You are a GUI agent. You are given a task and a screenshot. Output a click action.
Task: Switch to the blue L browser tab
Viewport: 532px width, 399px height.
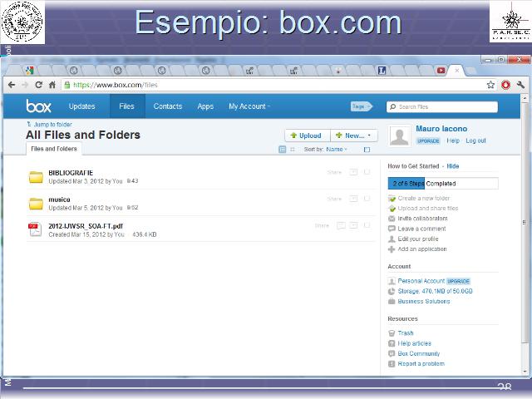coord(382,71)
